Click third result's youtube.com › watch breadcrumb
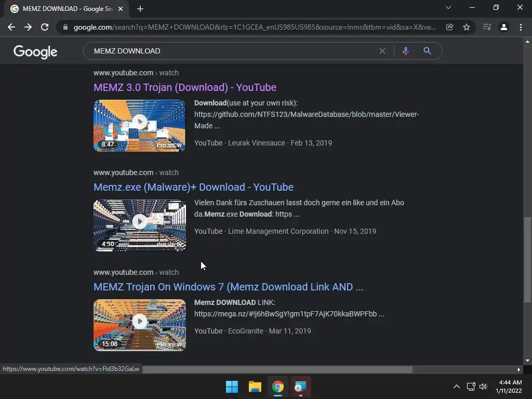Viewport: 532px width, 399px height. click(136, 272)
